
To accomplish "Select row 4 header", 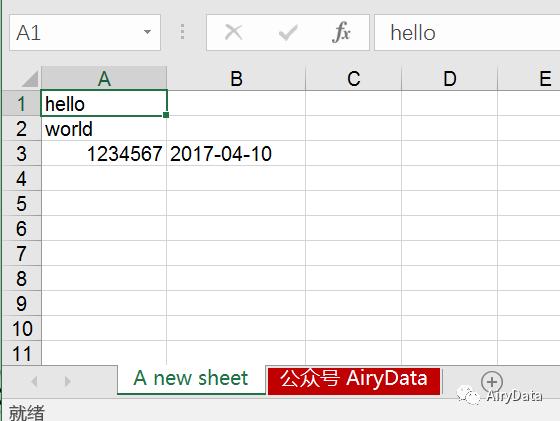I will [21, 179].
